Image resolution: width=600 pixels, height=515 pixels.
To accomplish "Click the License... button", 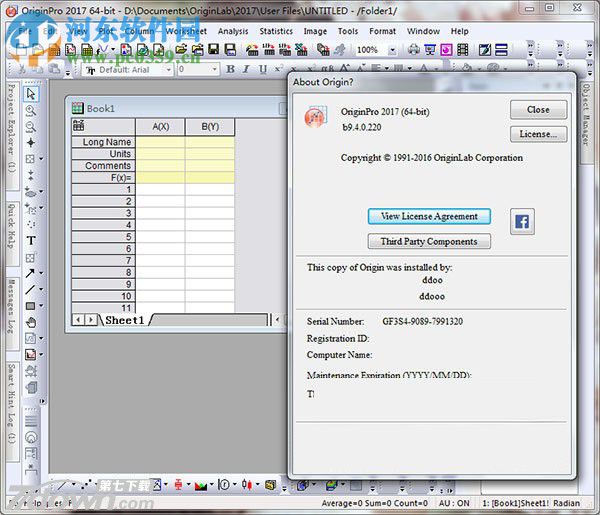I will coord(538,134).
